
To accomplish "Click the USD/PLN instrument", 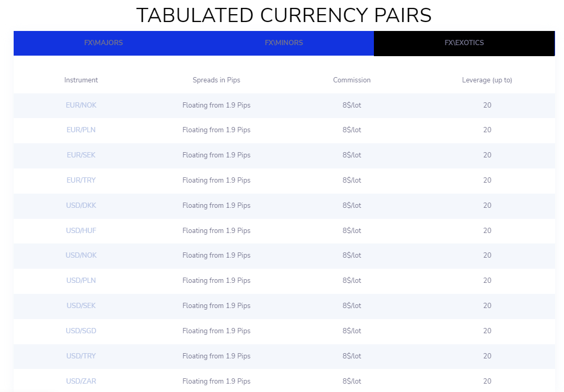I will point(81,281).
